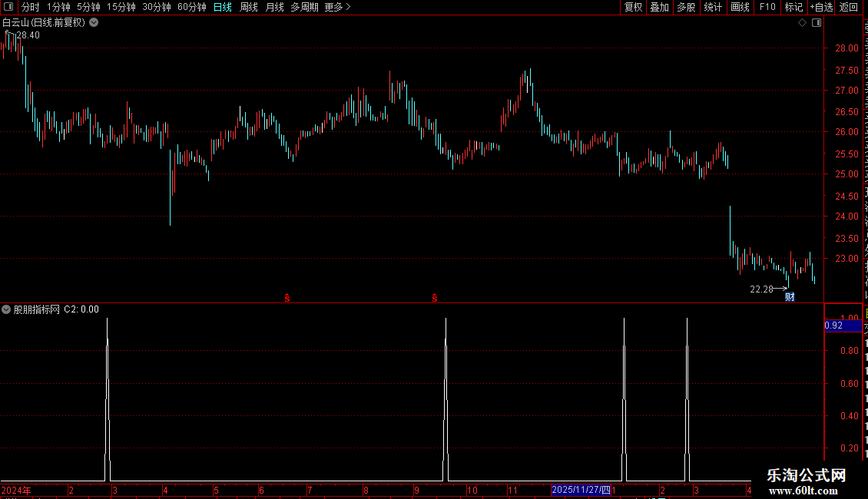Click the second red S marker on chart
Image resolution: width=868 pixels, height=499 pixels.
point(435,298)
